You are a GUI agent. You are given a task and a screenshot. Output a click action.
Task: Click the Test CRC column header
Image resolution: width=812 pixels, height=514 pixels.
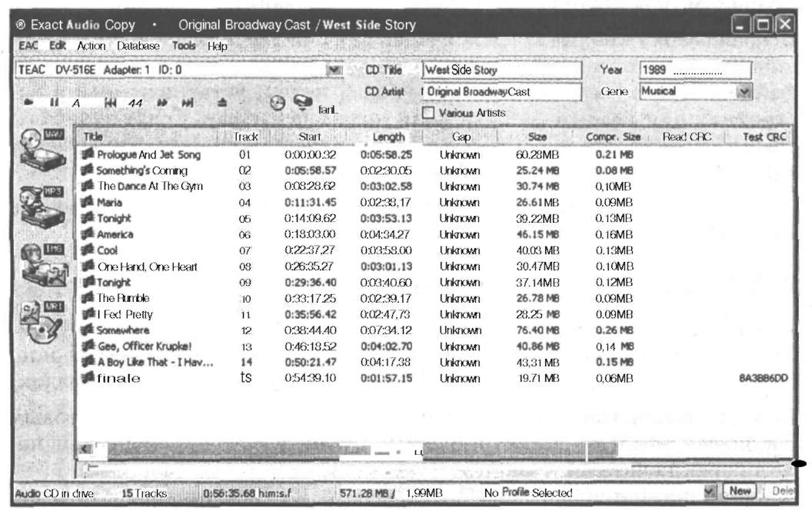click(764, 137)
